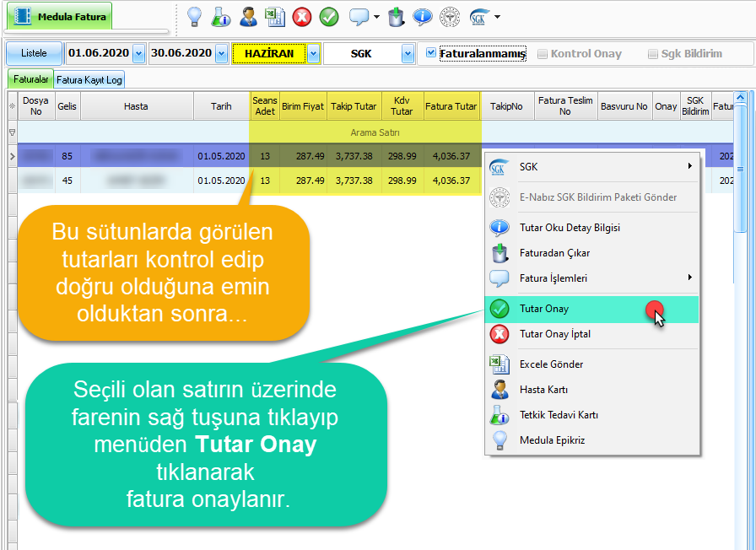Image resolution: width=756 pixels, height=550 pixels.
Task: Click the blue info bubble toolbar icon
Action: (x=423, y=17)
